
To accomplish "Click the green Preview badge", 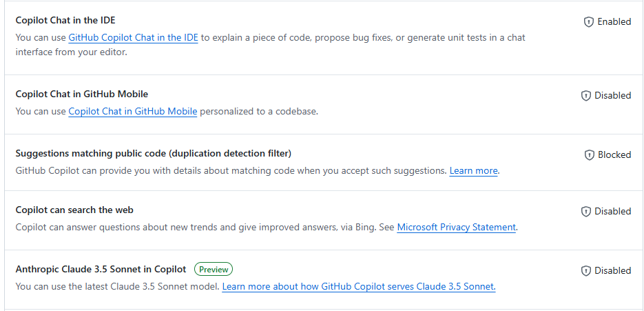I will click(x=214, y=269).
